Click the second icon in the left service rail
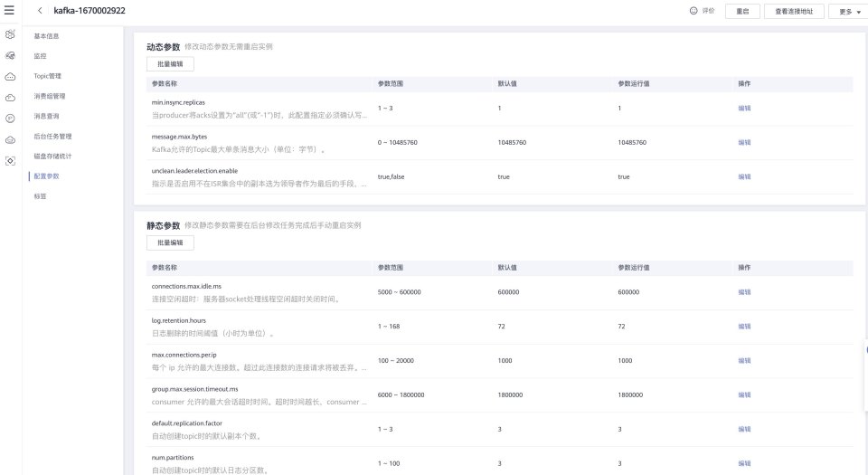Image resolution: width=868 pixels, height=475 pixels. point(10,55)
